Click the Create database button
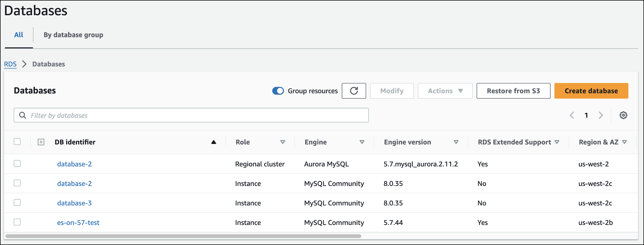 coord(591,91)
